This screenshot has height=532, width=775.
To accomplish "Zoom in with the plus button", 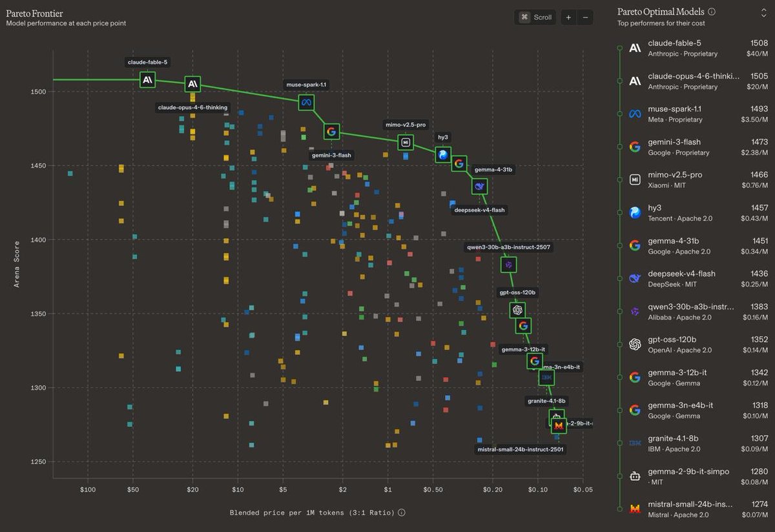I will click(568, 17).
